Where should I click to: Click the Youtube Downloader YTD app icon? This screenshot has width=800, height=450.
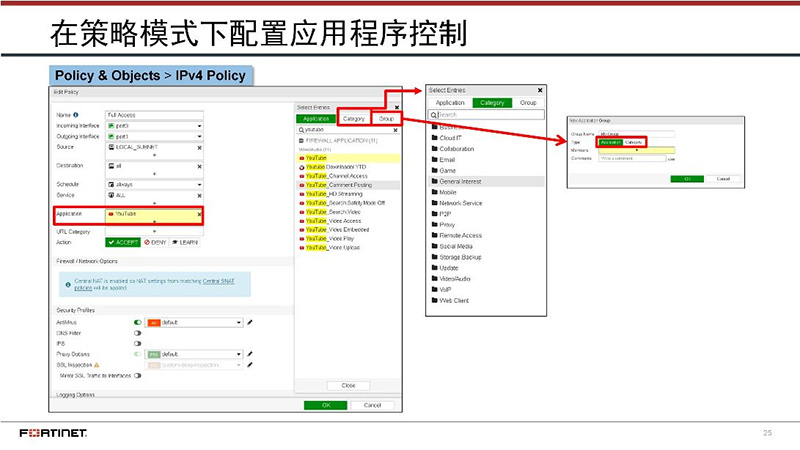pos(302,167)
